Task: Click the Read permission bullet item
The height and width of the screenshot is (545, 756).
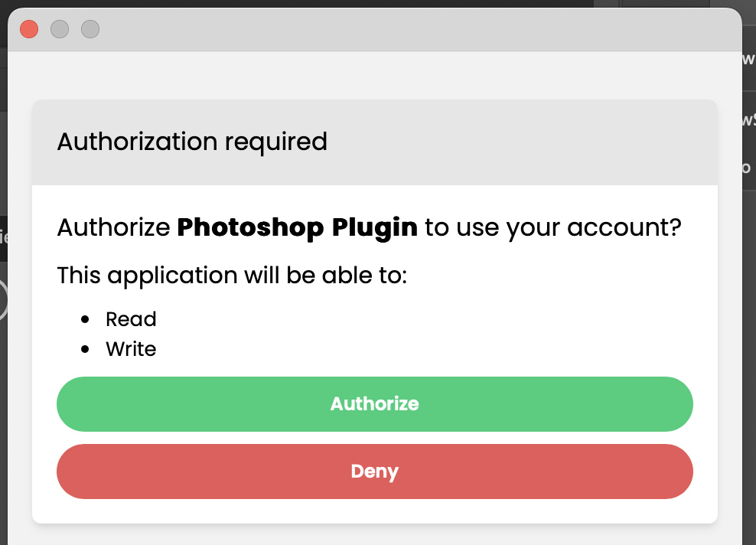Action: coord(131,318)
